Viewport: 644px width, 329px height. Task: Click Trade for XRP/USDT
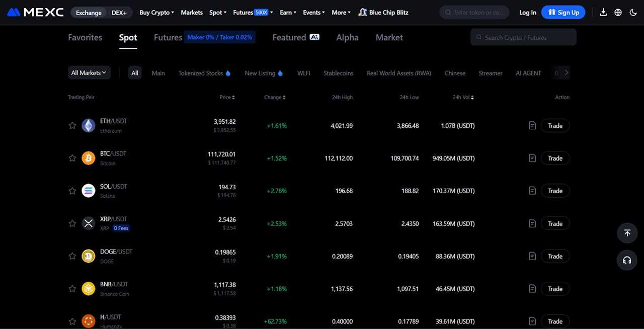point(554,223)
